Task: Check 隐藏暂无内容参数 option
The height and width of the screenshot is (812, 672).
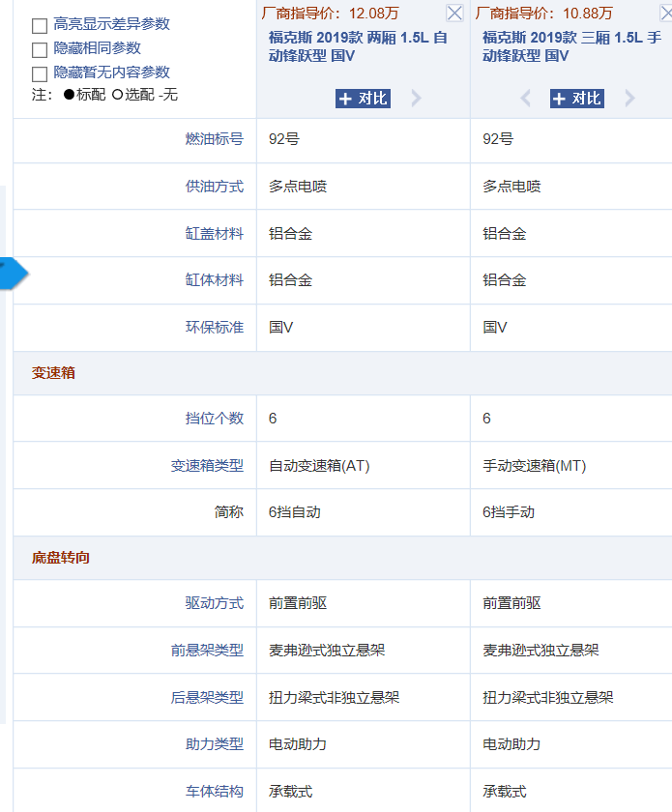Action: (40, 73)
